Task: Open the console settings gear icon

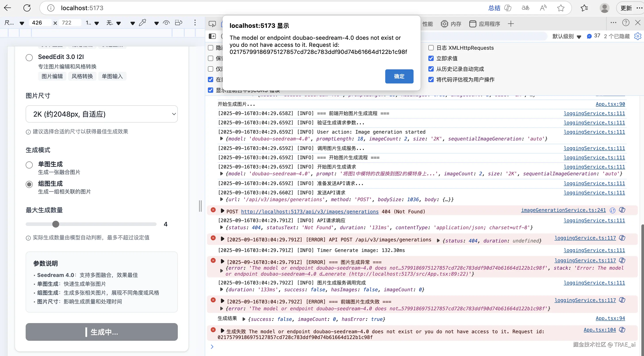Action: [638, 36]
